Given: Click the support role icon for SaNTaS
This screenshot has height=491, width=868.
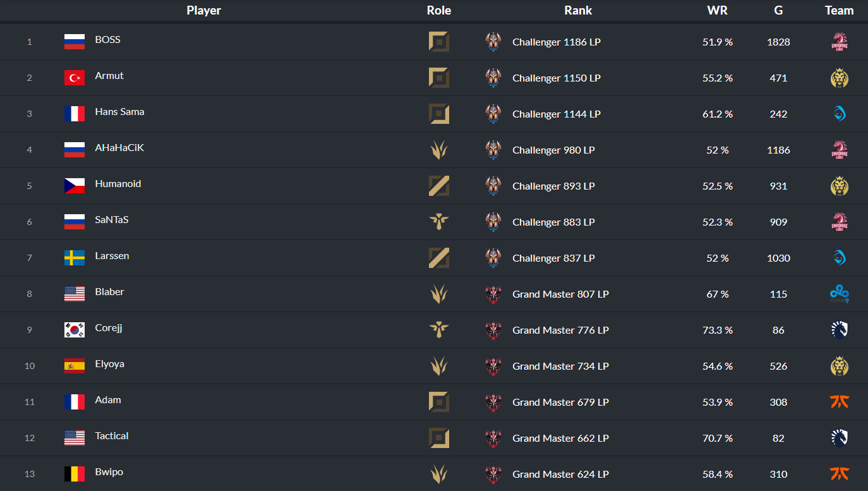Looking at the screenshot, I should (439, 222).
